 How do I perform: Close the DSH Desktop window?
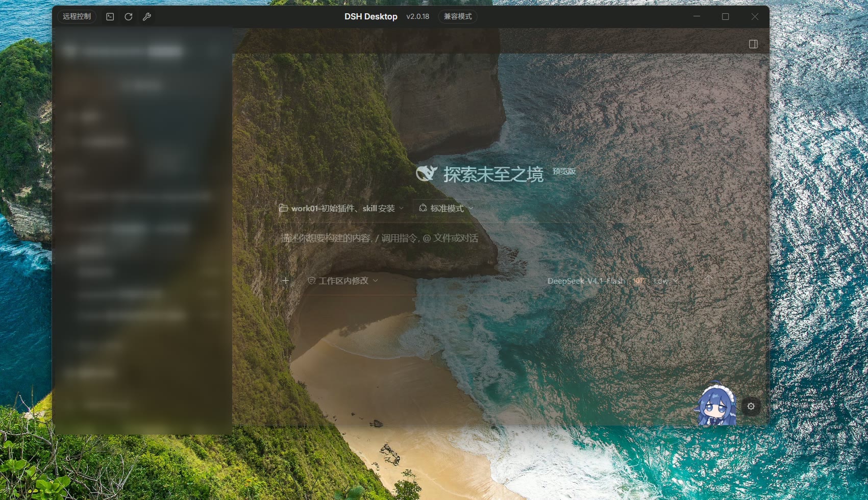tap(754, 16)
